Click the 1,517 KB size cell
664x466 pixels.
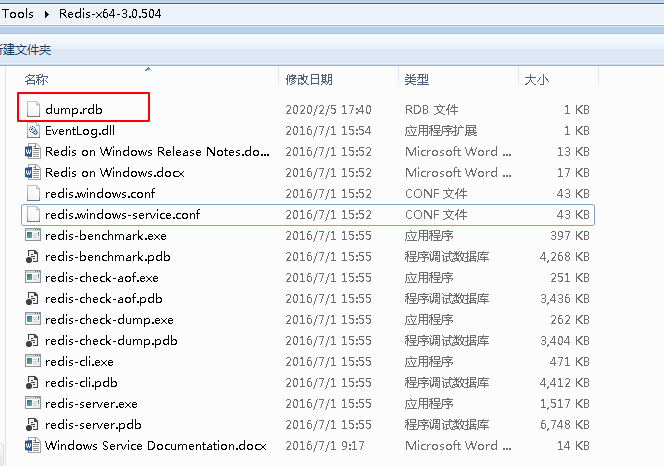(x=565, y=404)
